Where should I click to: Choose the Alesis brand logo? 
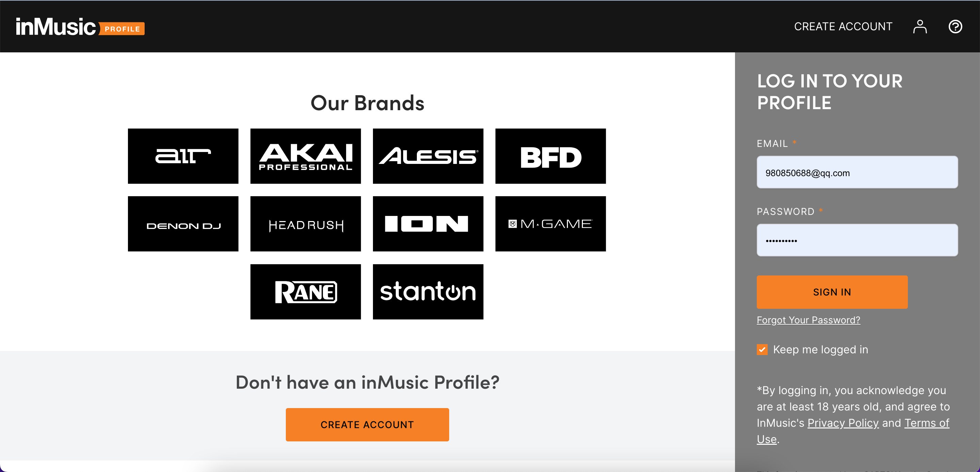428,156
